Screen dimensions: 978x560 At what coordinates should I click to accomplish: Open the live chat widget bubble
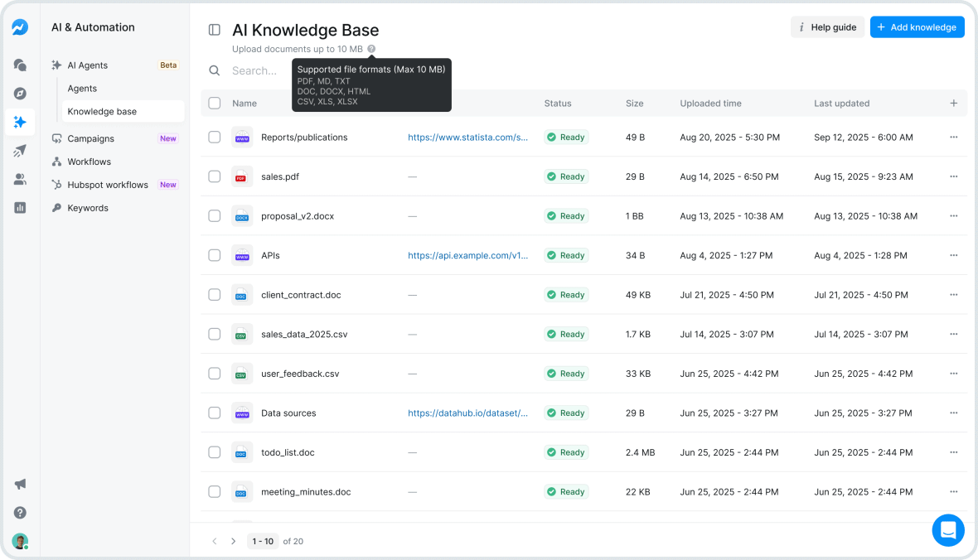click(x=948, y=530)
